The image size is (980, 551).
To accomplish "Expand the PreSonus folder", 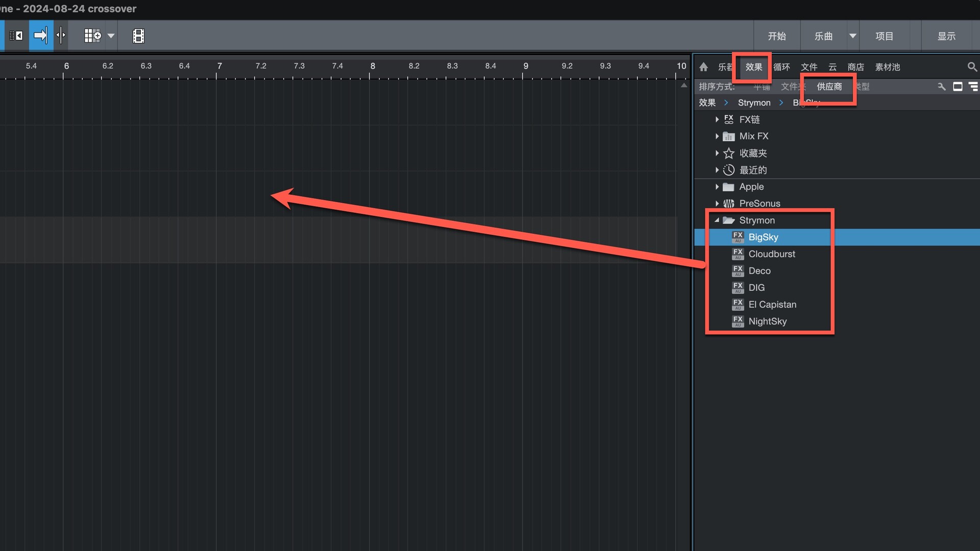I will pyautogui.click(x=717, y=204).
